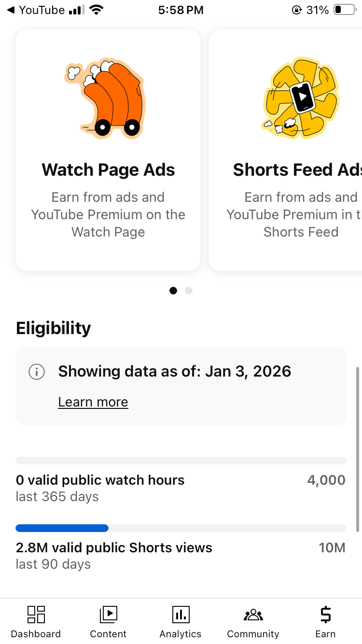Image resolution: width=362 pixels, height=644 pixels.
Task: Tap the Analytics tab label
Action: pyautogui.click(x=181, y=634)
